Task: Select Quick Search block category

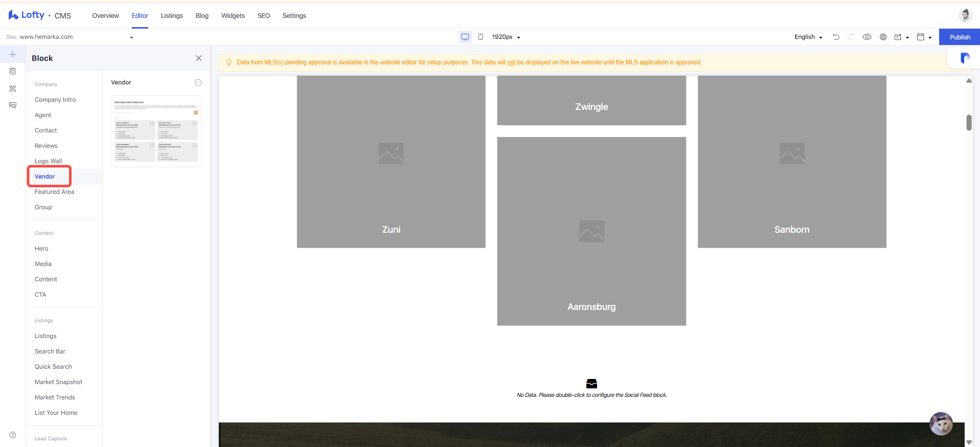Action: pos(53,367)
